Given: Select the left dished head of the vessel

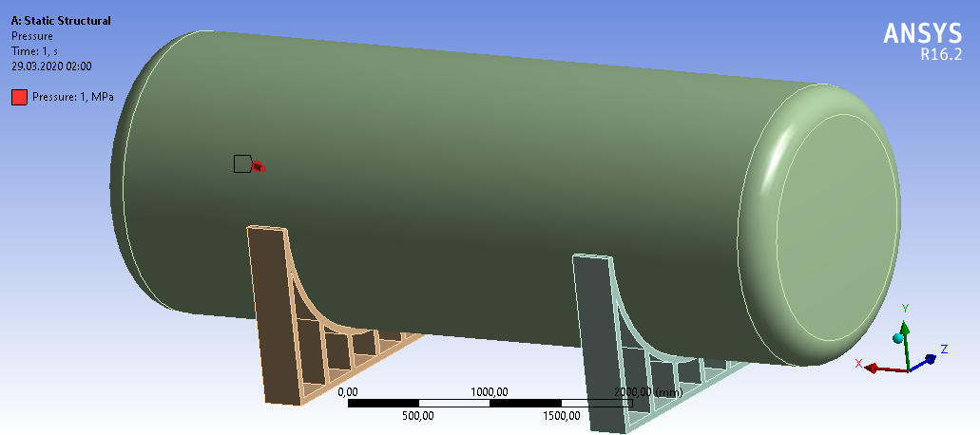Looking at the screenshot, I should pyautogui.click(x=118, y=181).
